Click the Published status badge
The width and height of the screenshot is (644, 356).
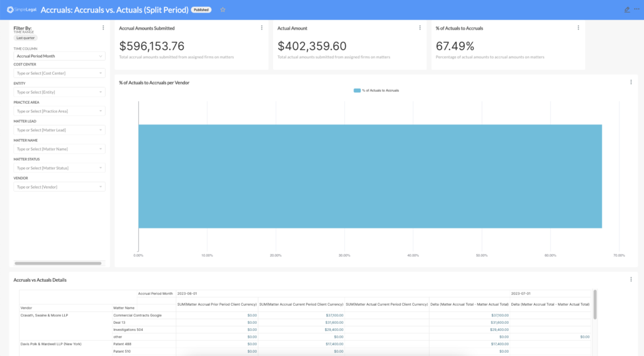point(201,9)
